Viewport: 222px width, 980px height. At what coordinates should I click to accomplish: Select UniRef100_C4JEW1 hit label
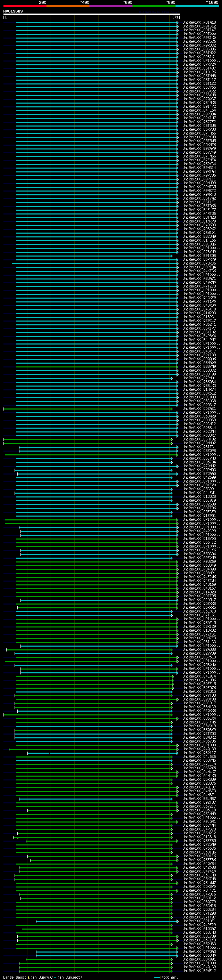[x=199, y=493]
